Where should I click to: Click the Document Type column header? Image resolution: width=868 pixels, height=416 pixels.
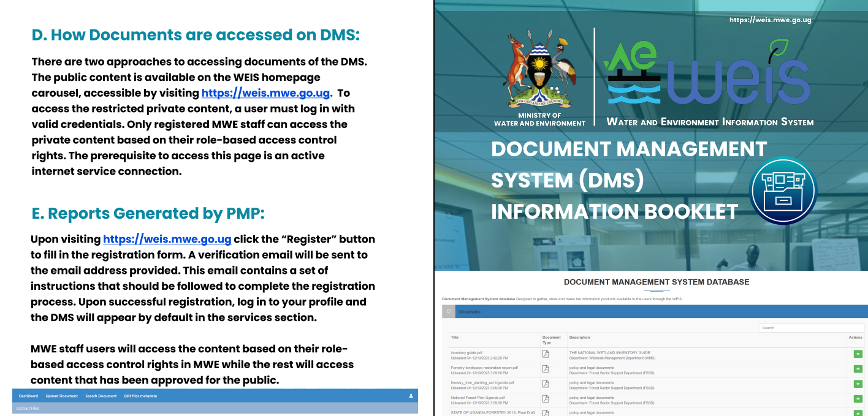click(552, 340)
